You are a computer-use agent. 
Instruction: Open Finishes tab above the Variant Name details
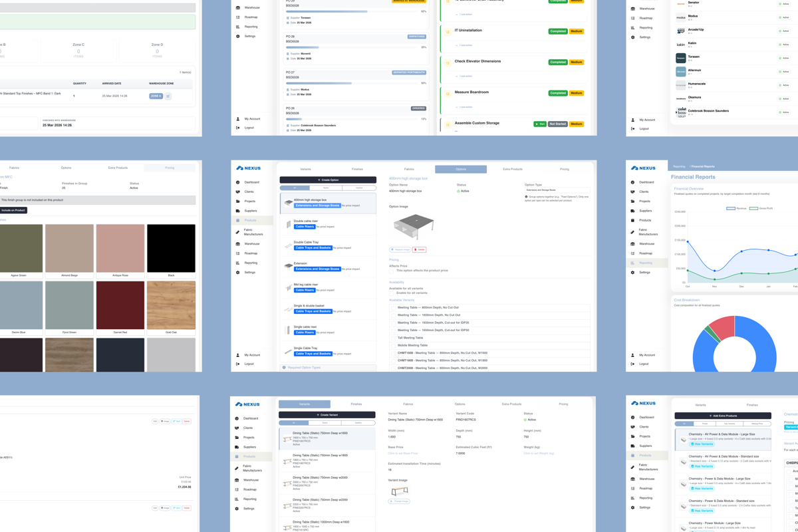(356, 404)
